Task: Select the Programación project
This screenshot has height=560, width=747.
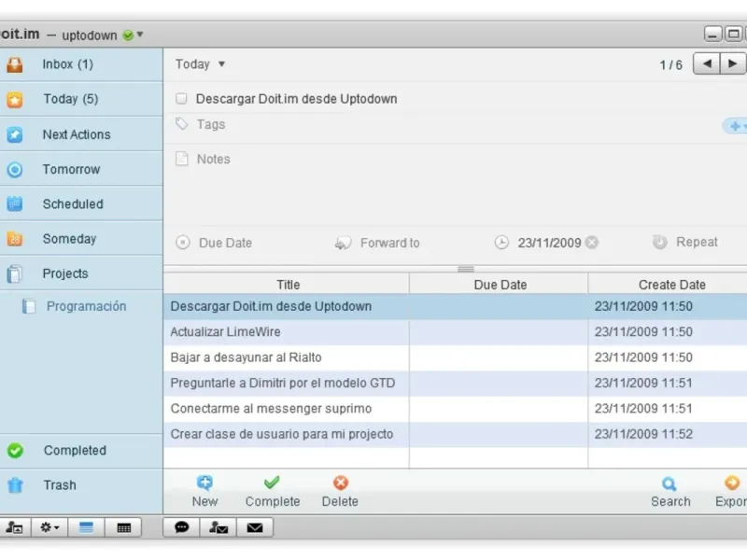Action: coord(86,306)
